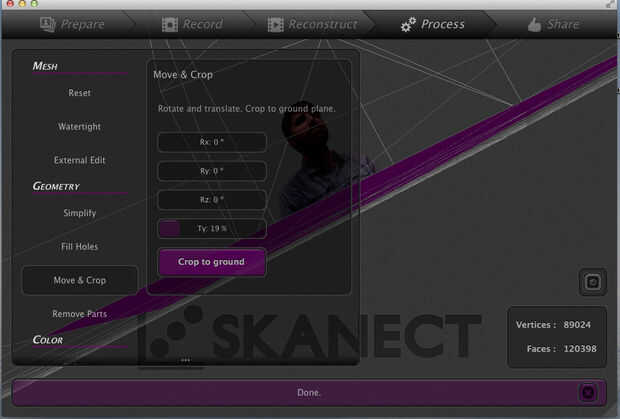Click the Geometry section heading
This screenshot has width=620, height=419.
click(56, 186)
